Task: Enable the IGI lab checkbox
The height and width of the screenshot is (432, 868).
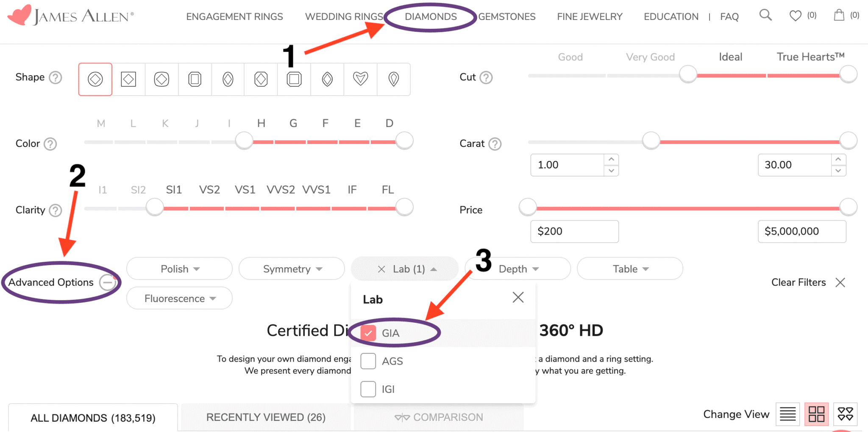Action: coord(368,389)
